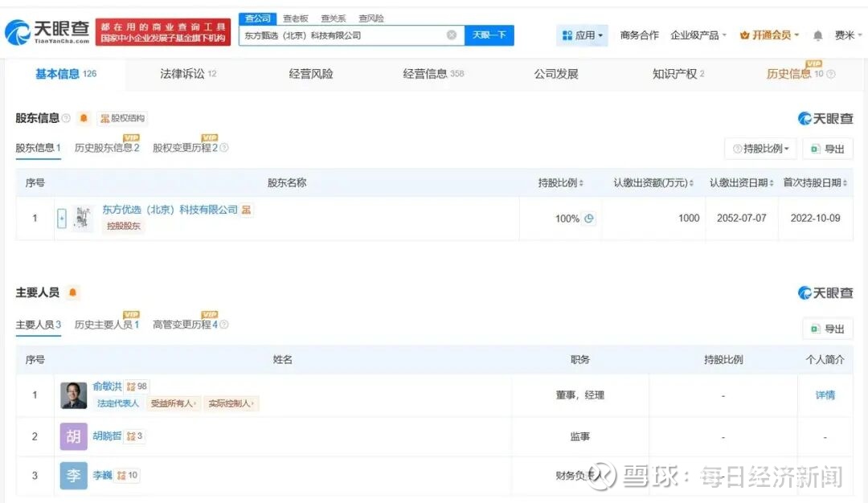Click the 胡 avatar for 胡晓哲
Image resolution: width=868 pixels, height=503 pixels.
click(x=74, y=436)
